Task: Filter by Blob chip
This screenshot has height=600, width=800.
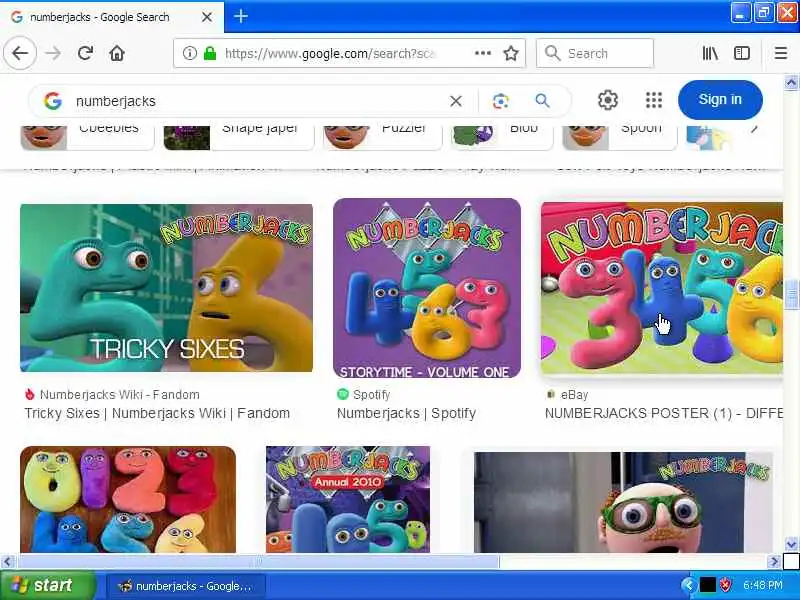Action: pyautogui.click(x=502, y=137)
